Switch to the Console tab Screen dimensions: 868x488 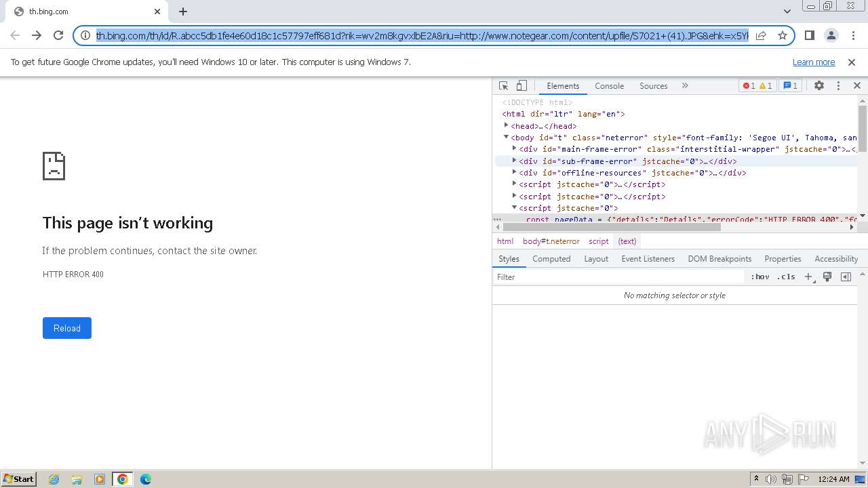pos(609,86)
